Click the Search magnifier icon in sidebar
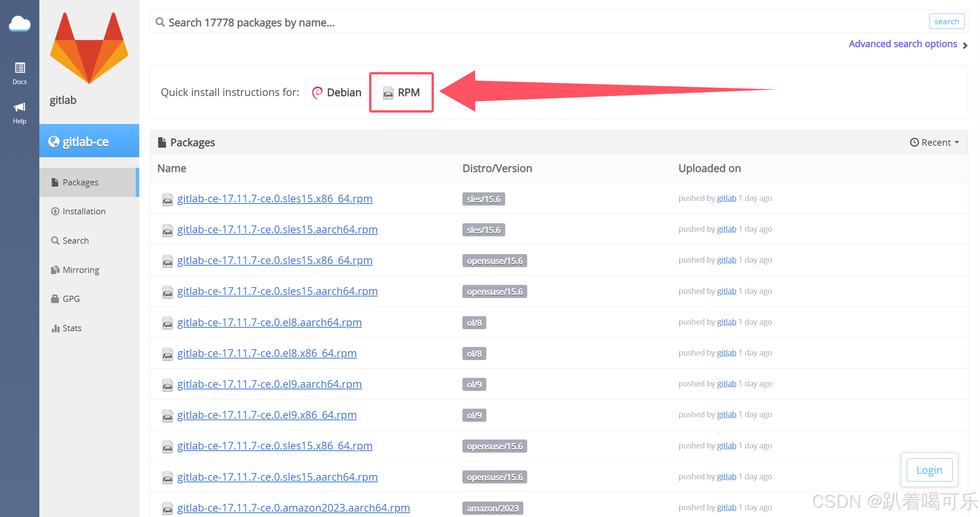Image resolution: width=980 pixels, height=517 pixels. click(x=55, y=241)
